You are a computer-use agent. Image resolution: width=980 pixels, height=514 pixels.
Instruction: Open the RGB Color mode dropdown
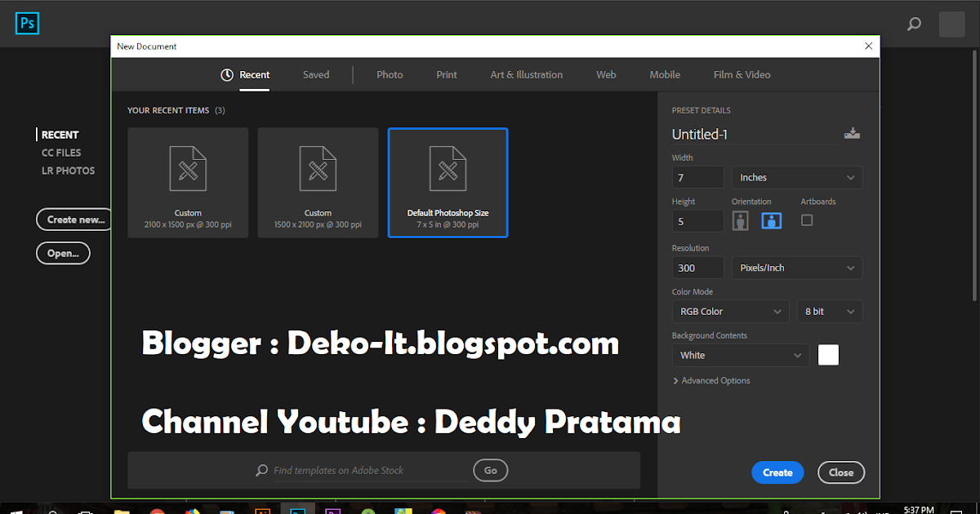[x=731, y=312]
